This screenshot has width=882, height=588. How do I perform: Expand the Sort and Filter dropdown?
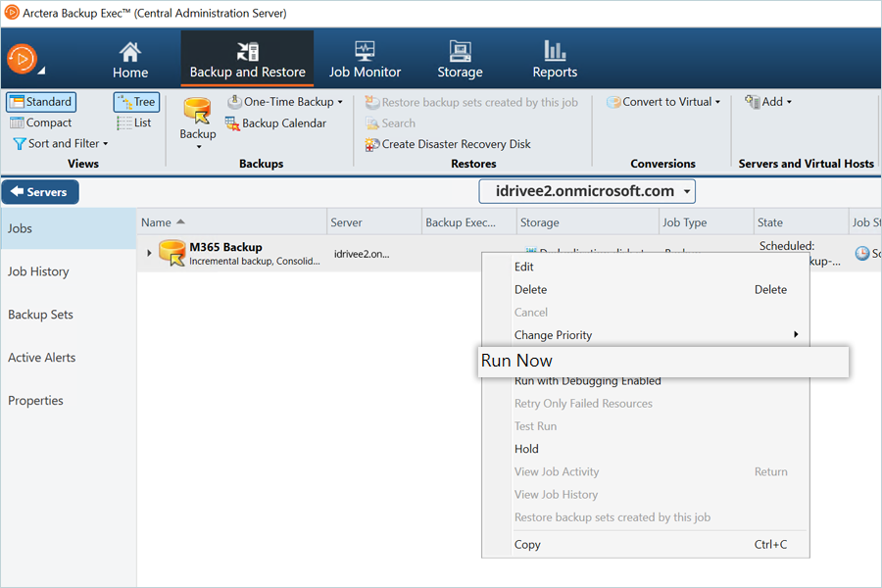61,143
